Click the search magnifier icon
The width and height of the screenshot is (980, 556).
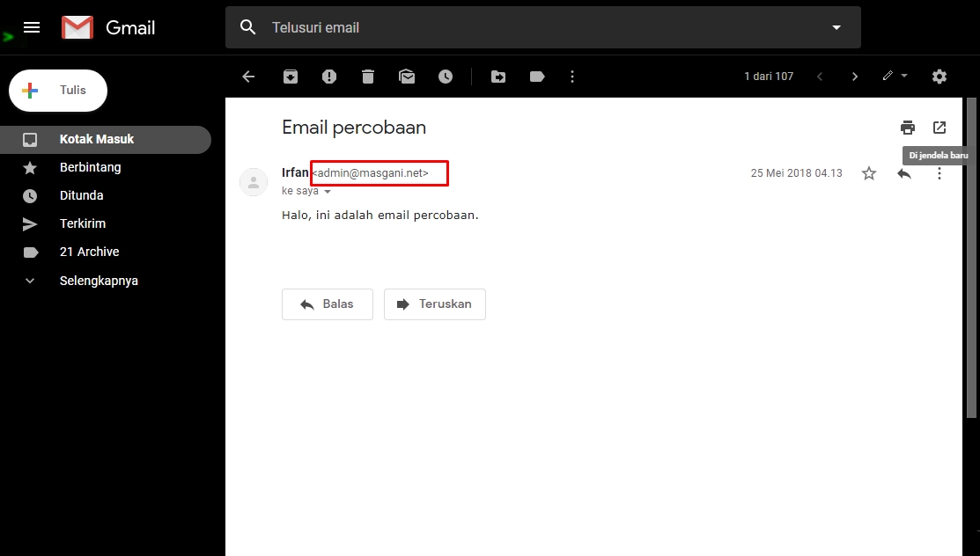(248, 27)
